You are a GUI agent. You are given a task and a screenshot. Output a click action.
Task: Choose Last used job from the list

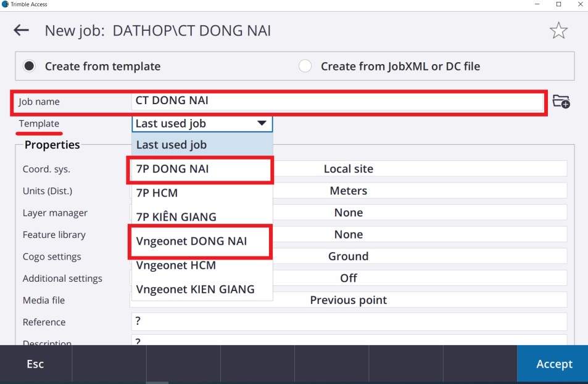pyautogui.click(x=202, y=145)
